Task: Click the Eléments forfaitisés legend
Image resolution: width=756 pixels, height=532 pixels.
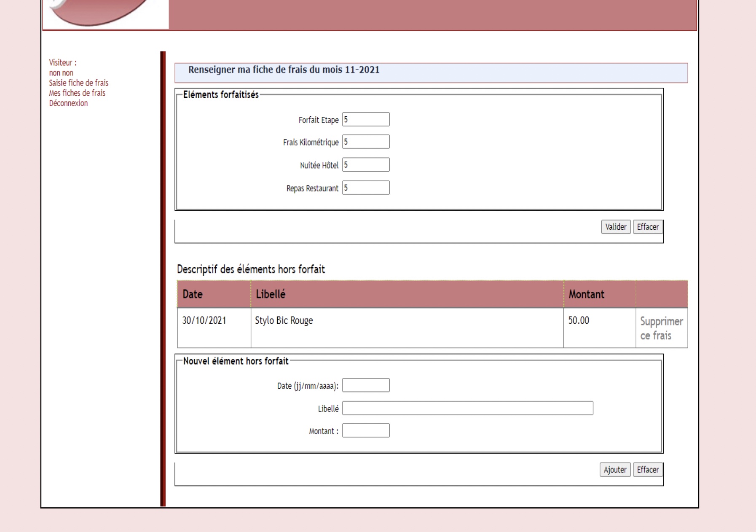Action: [221, 95]
